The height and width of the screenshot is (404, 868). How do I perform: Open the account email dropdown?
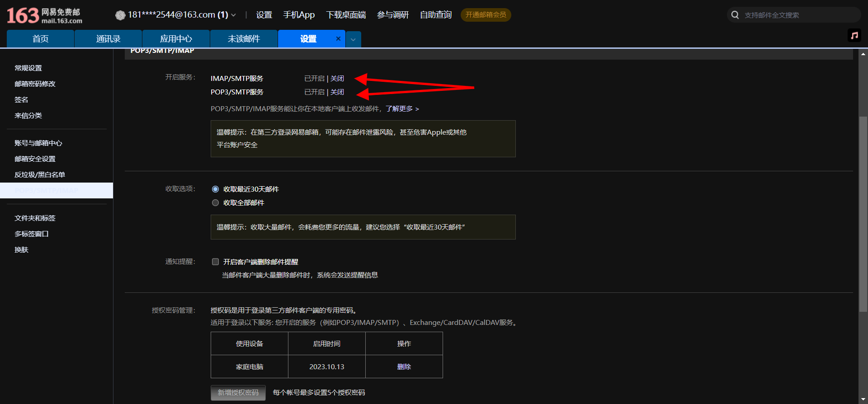[233, 15]
